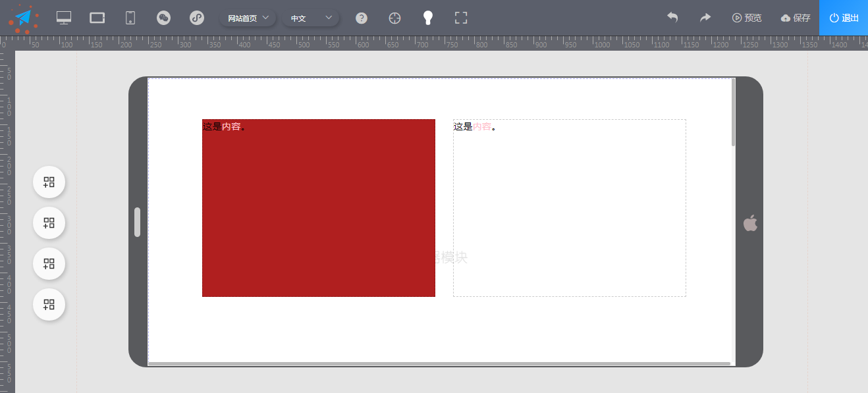868x393 pixels.
Task: Open the 网站首页 page dropdown
Action: point(248,18)
